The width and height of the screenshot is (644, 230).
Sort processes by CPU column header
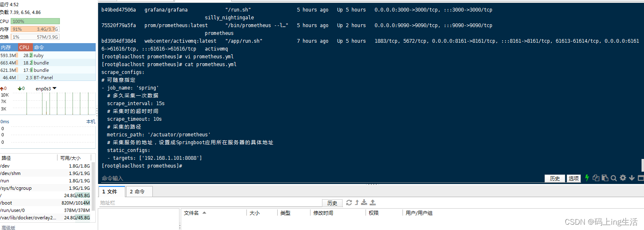coord(25,47)
